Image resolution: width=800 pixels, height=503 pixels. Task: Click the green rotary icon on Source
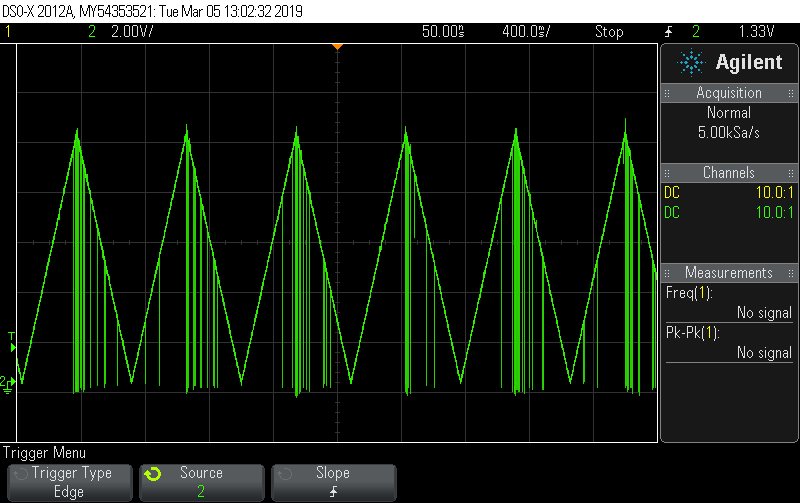(x=153, y=474)
